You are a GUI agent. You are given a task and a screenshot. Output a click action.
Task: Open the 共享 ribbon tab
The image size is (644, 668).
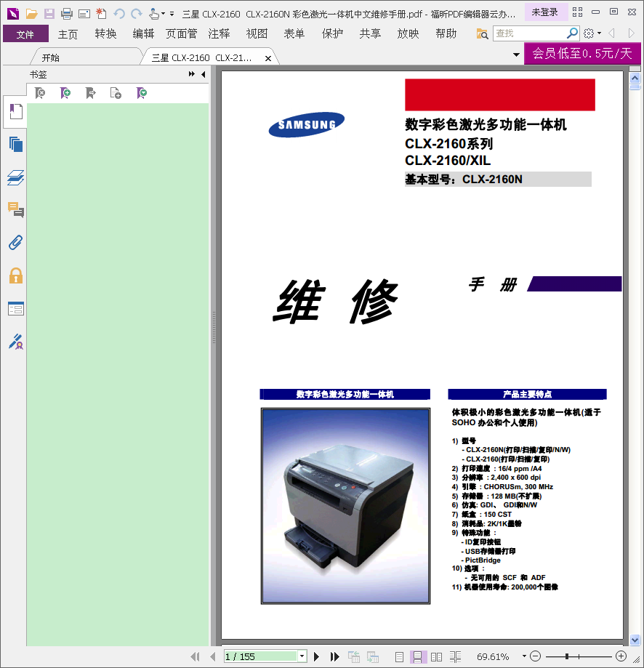click(x=370, y=33)
